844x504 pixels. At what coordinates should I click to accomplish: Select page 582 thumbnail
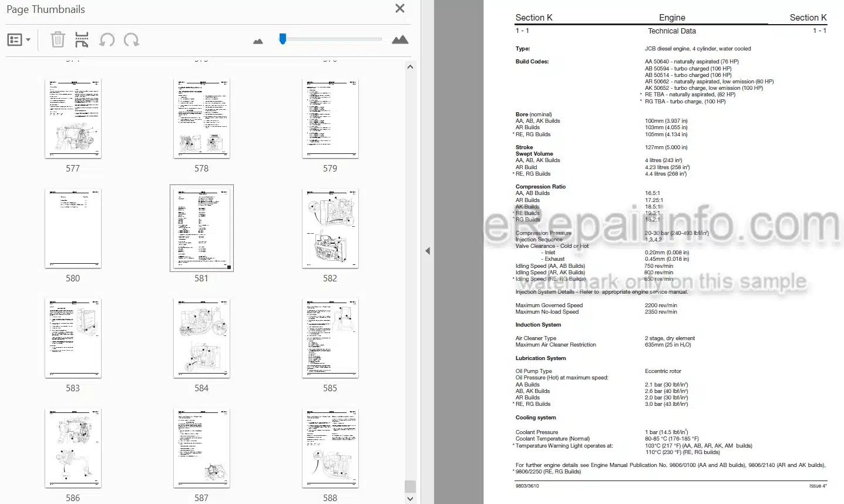point(330,228)
